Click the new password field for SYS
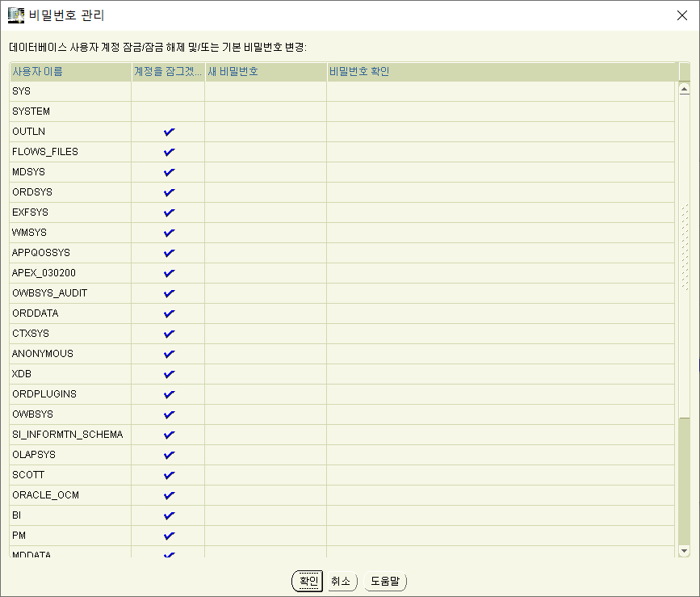This screenshot has width=700, height=597. coord(266,91)
